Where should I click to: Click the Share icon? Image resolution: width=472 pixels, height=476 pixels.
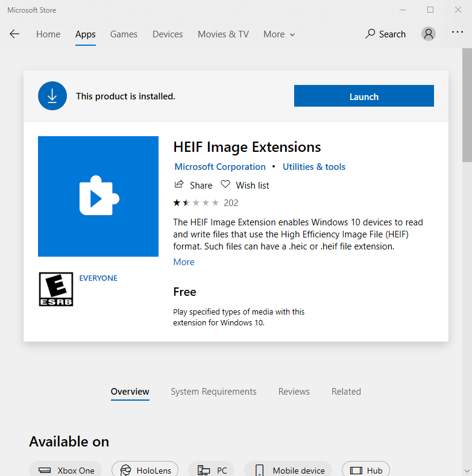[179, 184]
